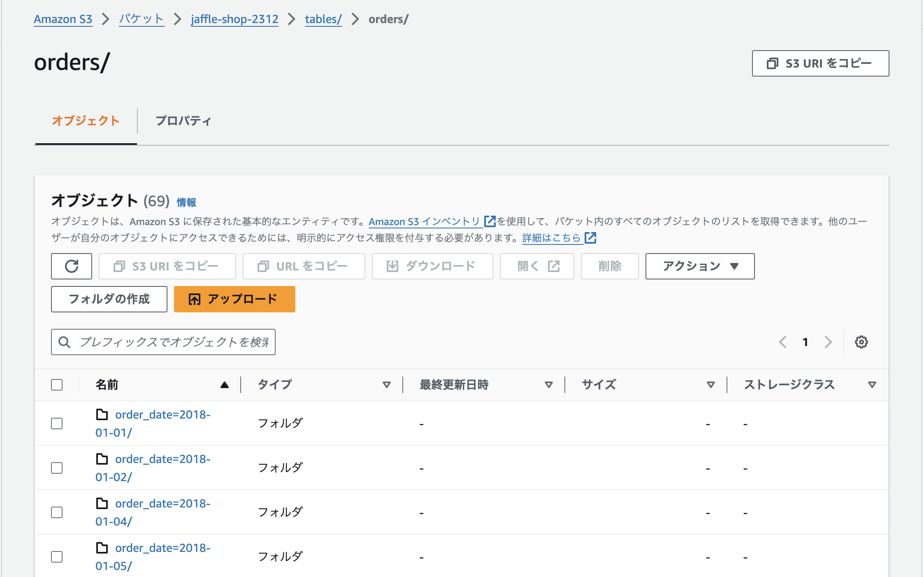Switch to the オブジェクト tab
Image resolution: width=924 pixels, height=577 pixels.
86,121
